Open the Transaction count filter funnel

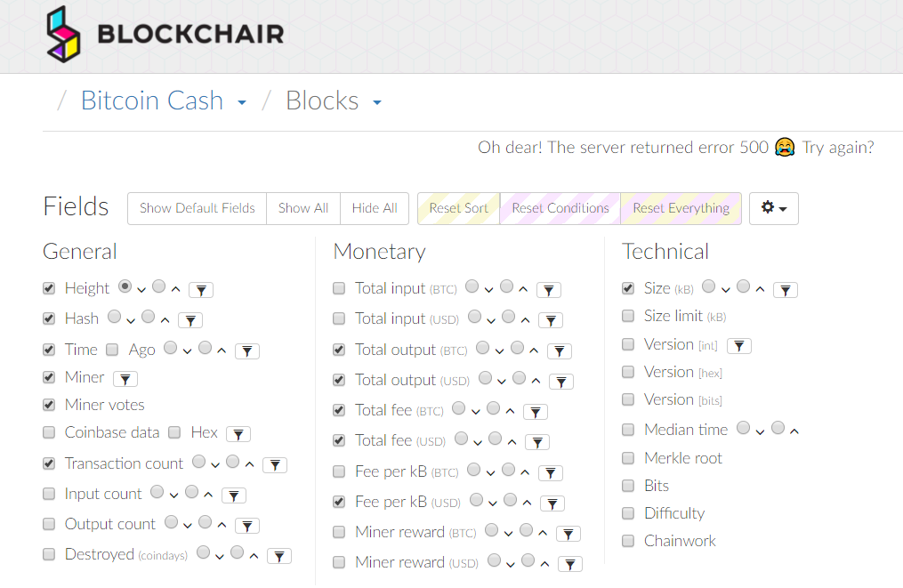[275, 464]
